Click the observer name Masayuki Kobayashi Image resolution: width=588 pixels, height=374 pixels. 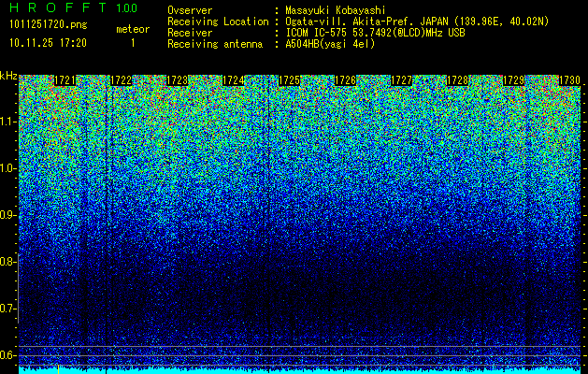pos(336,10)
